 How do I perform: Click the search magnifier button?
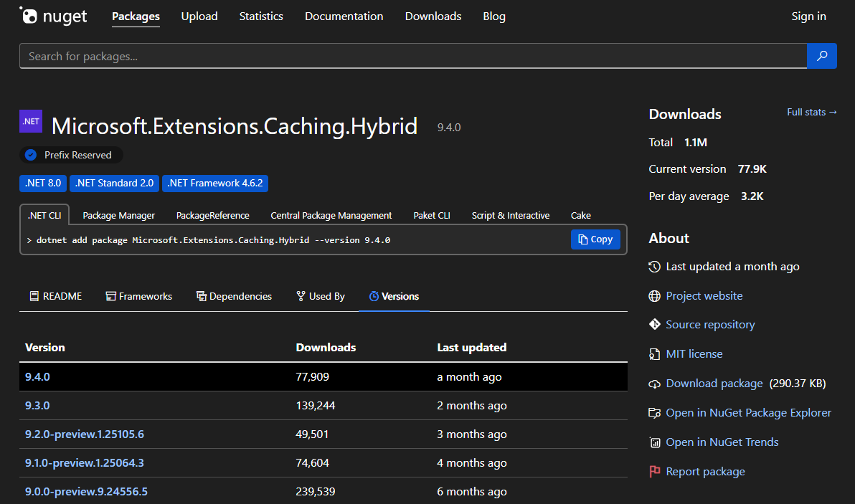(822, 56)
